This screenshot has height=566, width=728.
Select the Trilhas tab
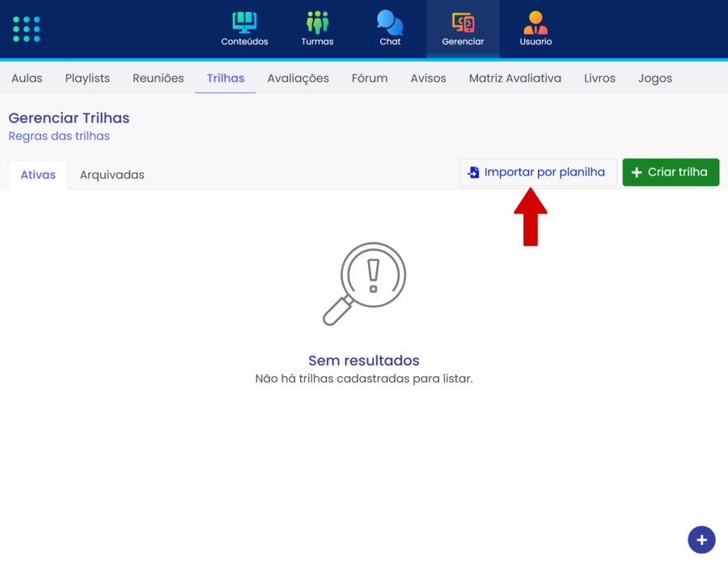(x=226, y=78)
